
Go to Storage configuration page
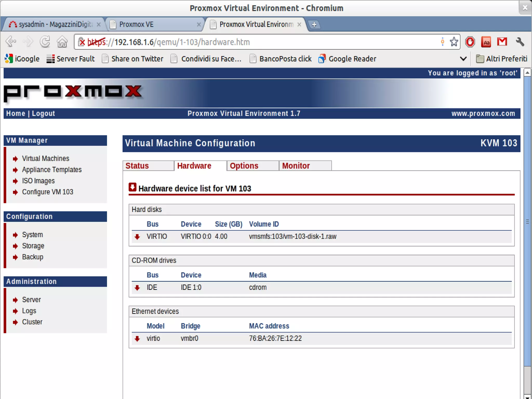[33, 246]
